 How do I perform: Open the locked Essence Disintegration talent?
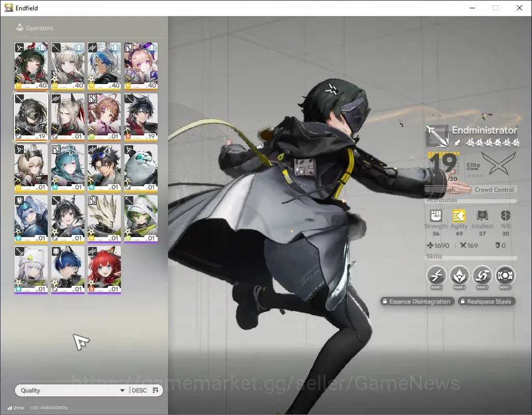pos(417,301)
